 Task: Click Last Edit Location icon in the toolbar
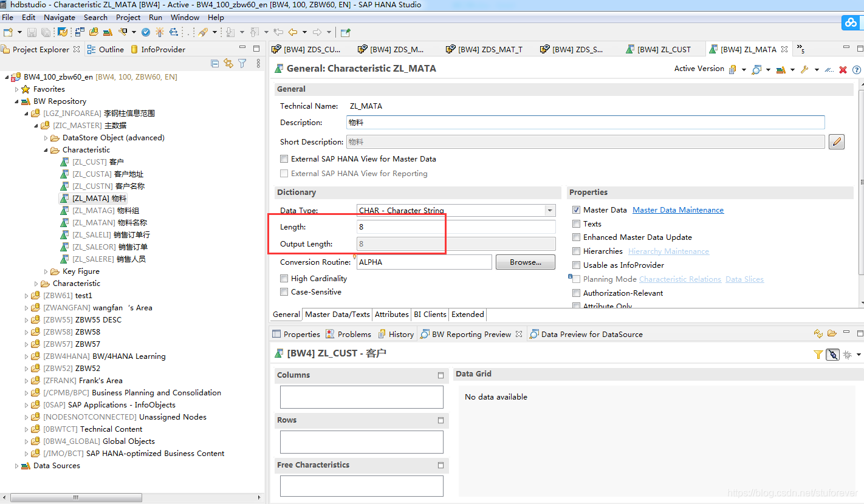click(x=279, y=32)
